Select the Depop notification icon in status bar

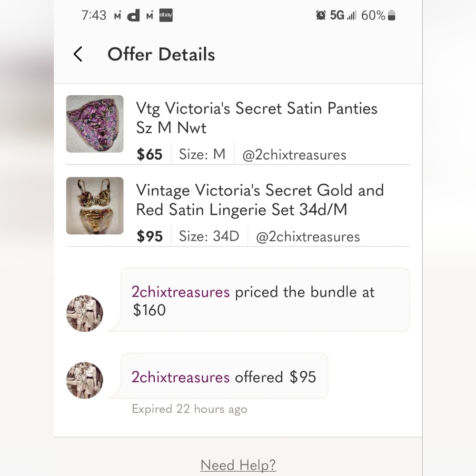[134, 15]
